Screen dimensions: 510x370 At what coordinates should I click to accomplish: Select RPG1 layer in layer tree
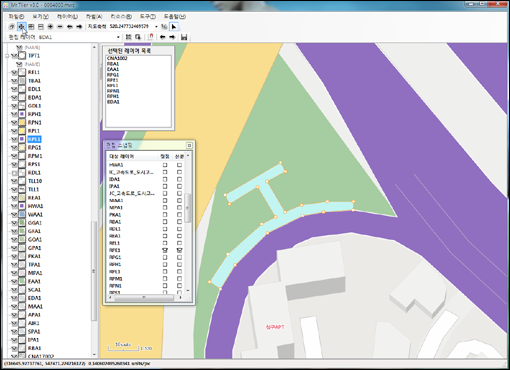pyautogui.click(x=34, y=147)
